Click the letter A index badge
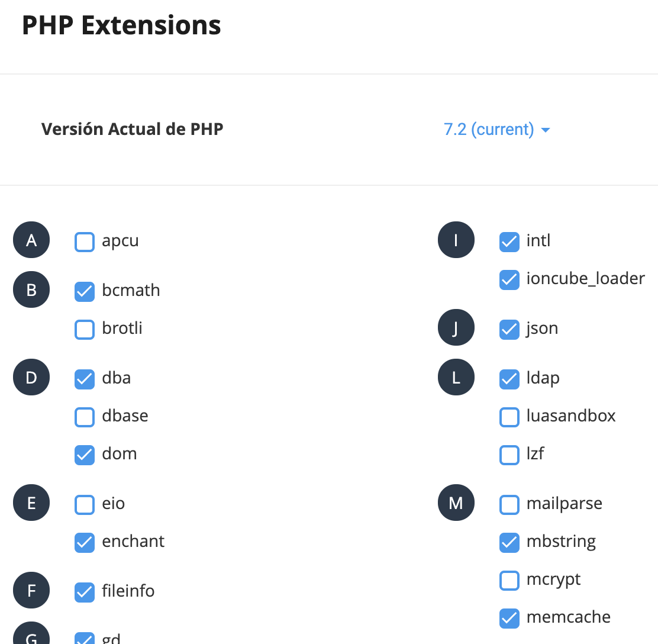Viewport: 658px width, 644px height. click(x=31, y=240)
